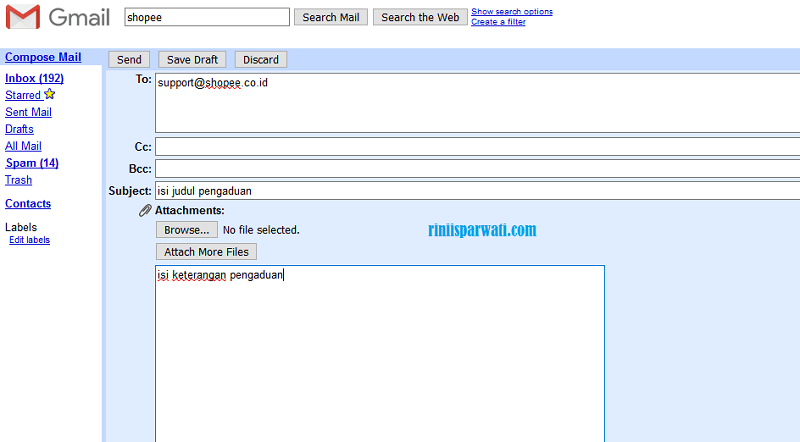Send the email with Send button
Screen dimensions: 800x442
(x=129, y=60)
